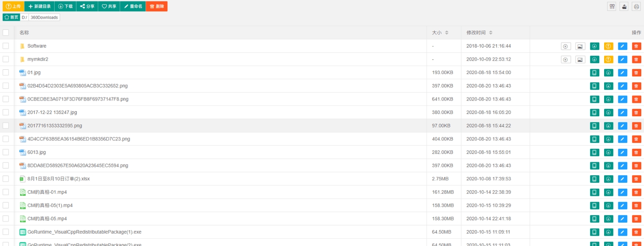Click the 重命名 rename toolbar button
644x246 pixels.
point(133,6)
